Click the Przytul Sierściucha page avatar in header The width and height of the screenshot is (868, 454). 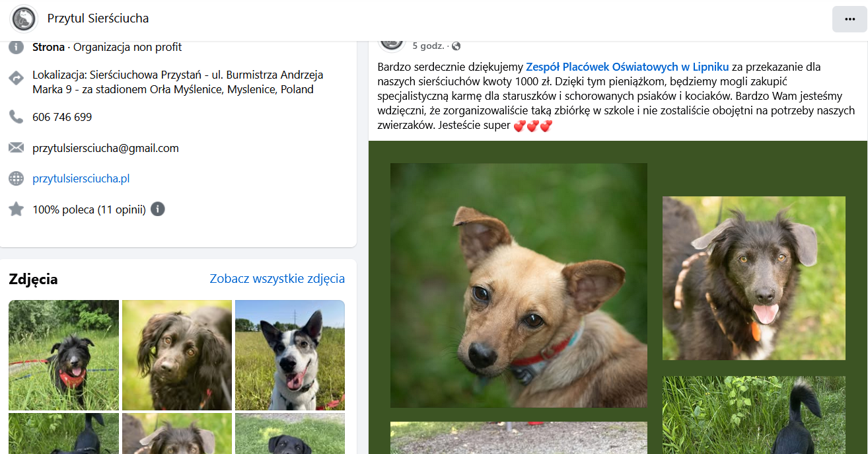(x=24, y=19)
